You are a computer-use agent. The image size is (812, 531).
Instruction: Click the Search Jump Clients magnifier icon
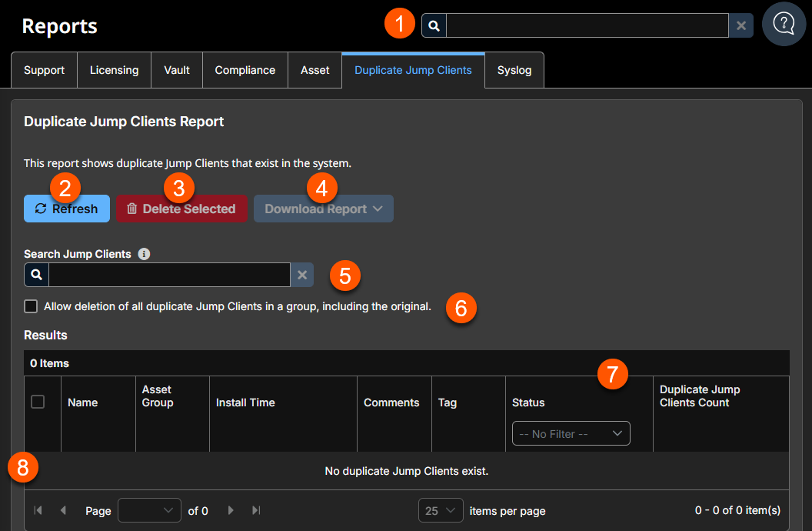pos(36,275)
